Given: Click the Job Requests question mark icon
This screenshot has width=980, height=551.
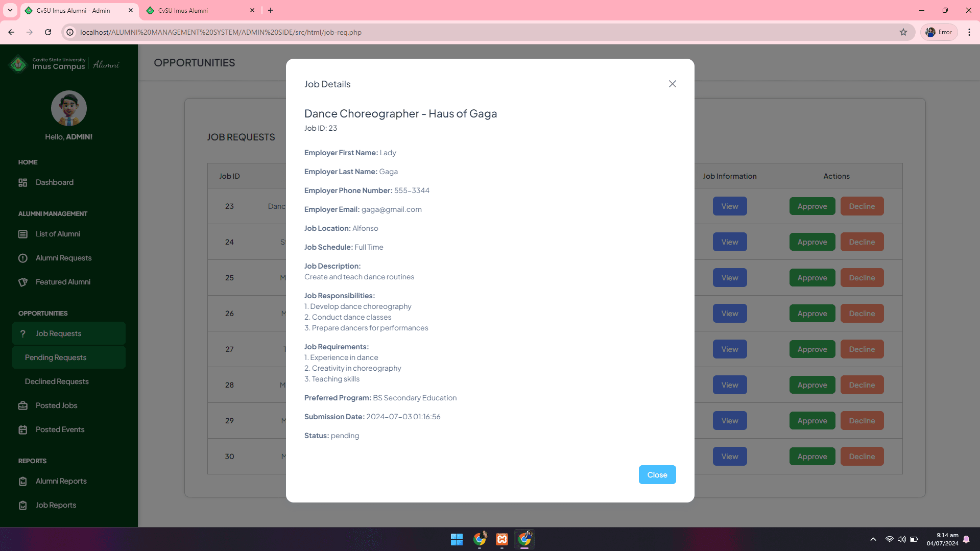Looking at the screenshot, I should click(x=23, y=333).
